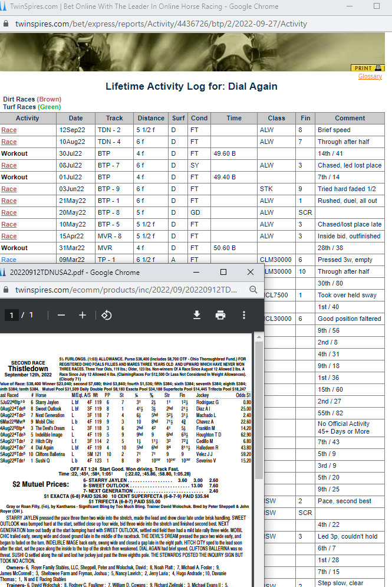Viewport: 392px width, 587px height.
Task: Maximize the PDF Chrome window
Action: pyautogui.click(x=223, y=272)
